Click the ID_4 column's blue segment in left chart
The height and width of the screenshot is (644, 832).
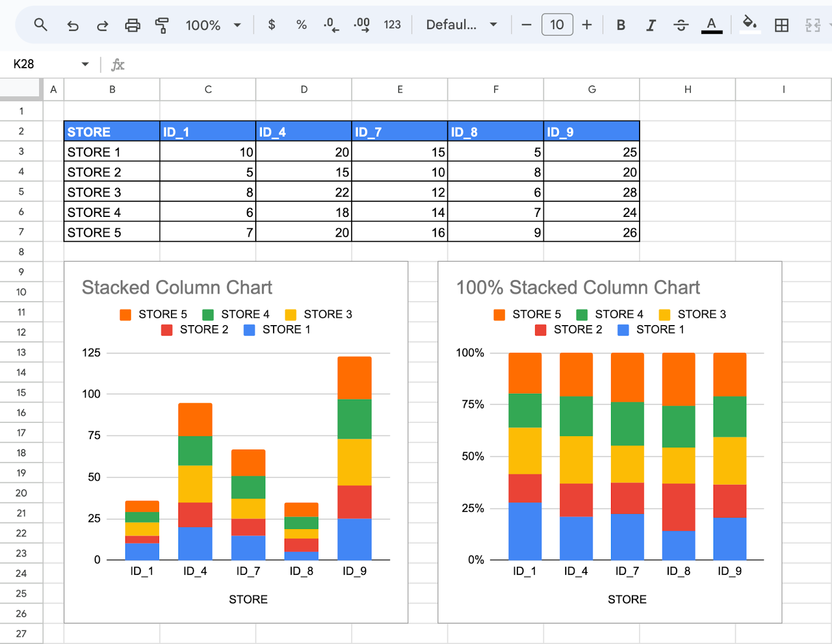[195, 544]
